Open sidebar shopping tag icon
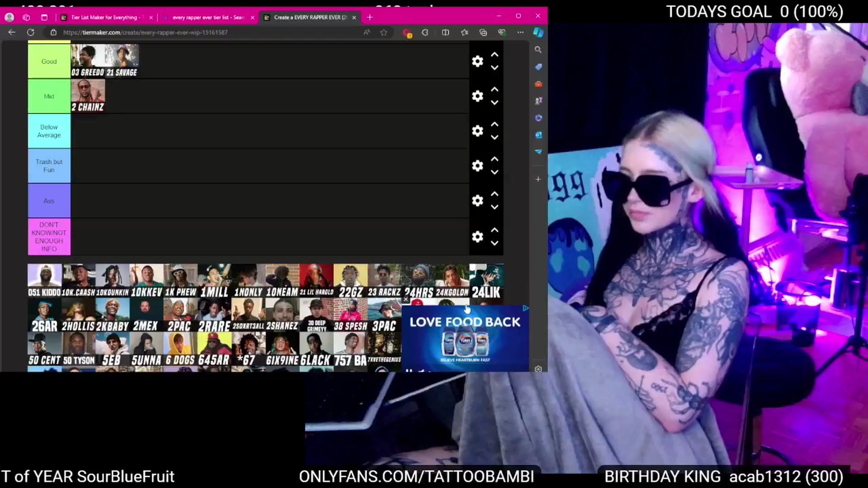Viewport: 868px width, 488px height. tap(538, 67)
